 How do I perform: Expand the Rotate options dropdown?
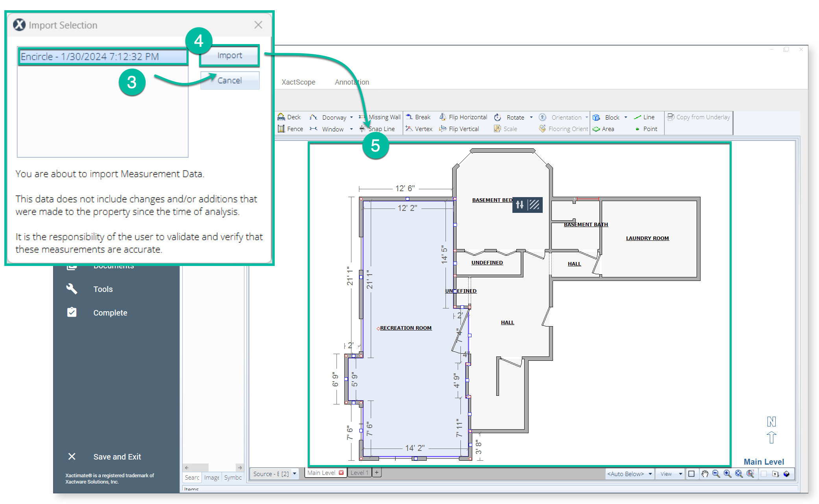click(531, 117)
